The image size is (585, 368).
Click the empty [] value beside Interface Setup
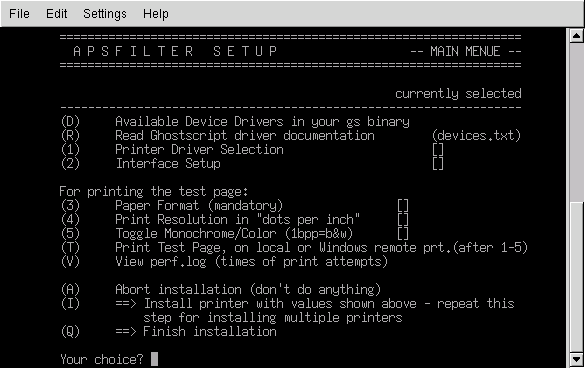tap(438, 163)
